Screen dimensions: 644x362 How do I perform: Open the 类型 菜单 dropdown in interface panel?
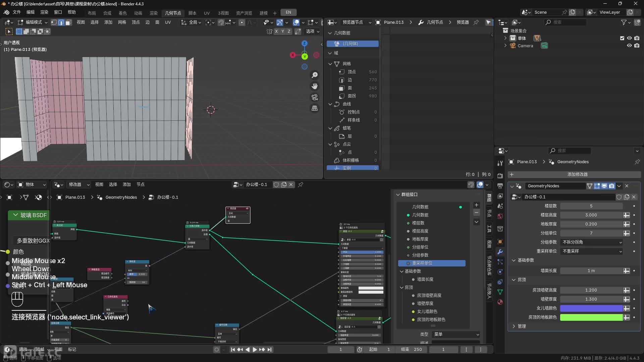(456, 335)
